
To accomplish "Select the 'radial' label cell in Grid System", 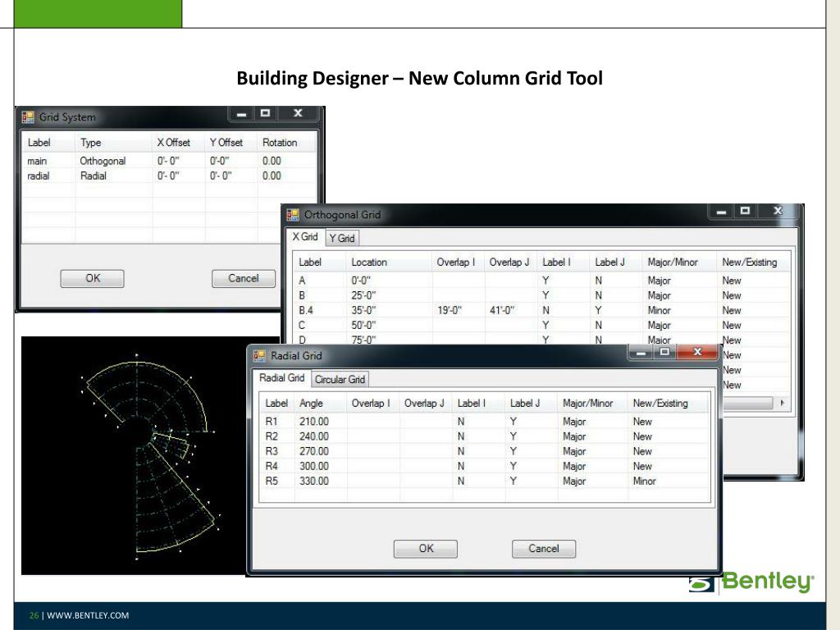I will 38,176.
